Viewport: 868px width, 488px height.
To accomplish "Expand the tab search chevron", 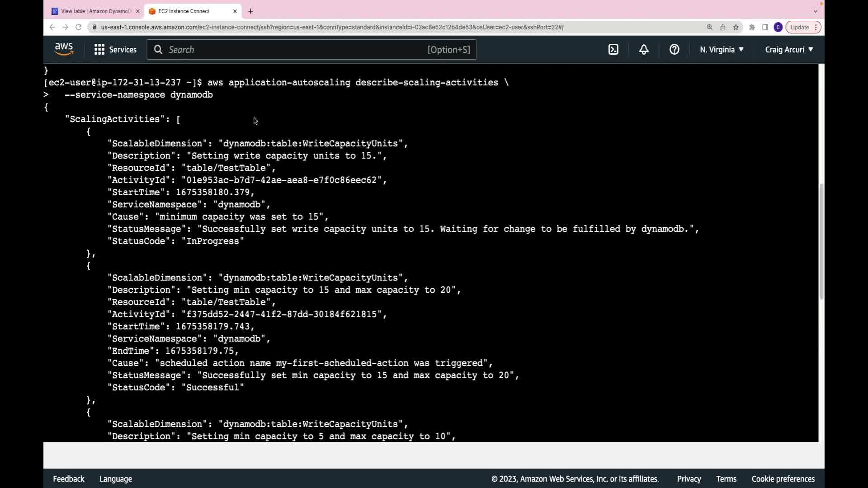I will pos(815,11).
